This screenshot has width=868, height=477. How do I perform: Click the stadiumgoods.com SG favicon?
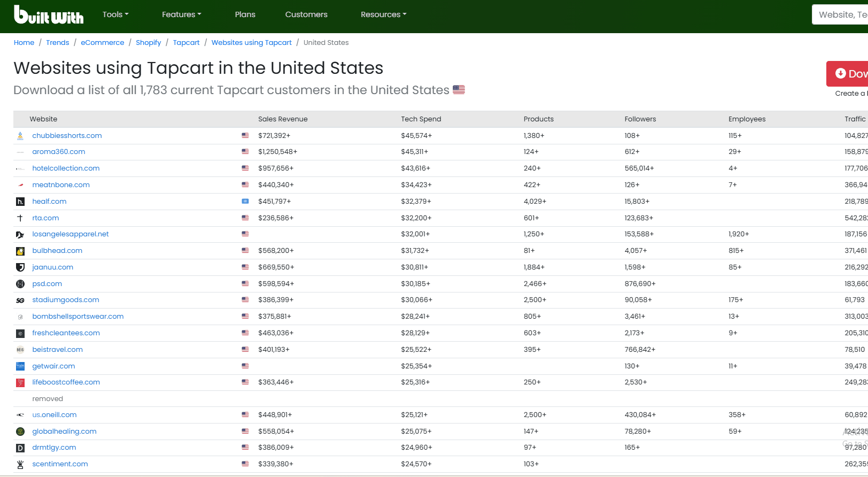(20, 300)
